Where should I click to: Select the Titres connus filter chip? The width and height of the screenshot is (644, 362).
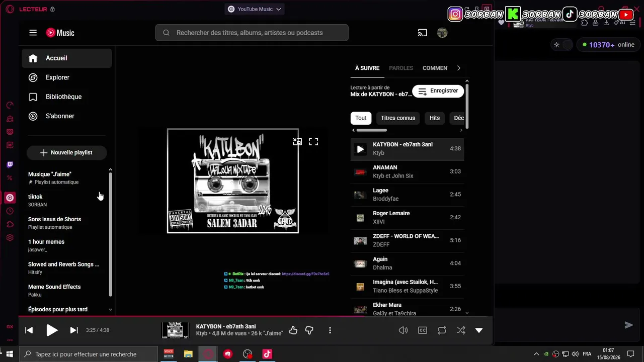398,118
